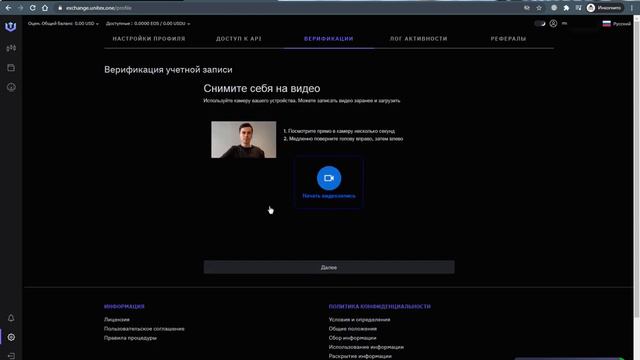The image size is (640, 360).
Task: Click the ПОЛИТИКА КОНФИДЕНЦИАЛЬНОСТИ footer heading
Action: tap(380, 307)
